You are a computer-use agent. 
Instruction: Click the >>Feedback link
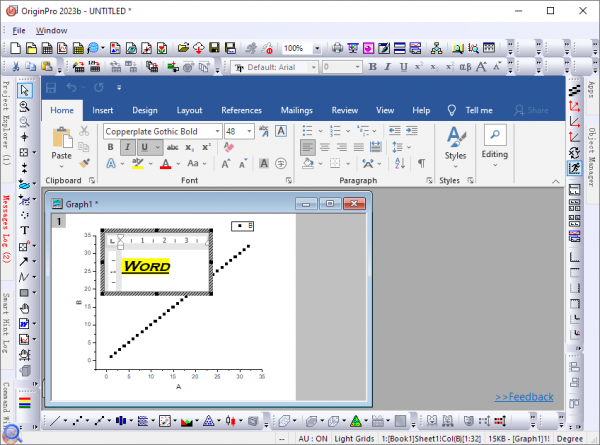click(x=523, y=397)
